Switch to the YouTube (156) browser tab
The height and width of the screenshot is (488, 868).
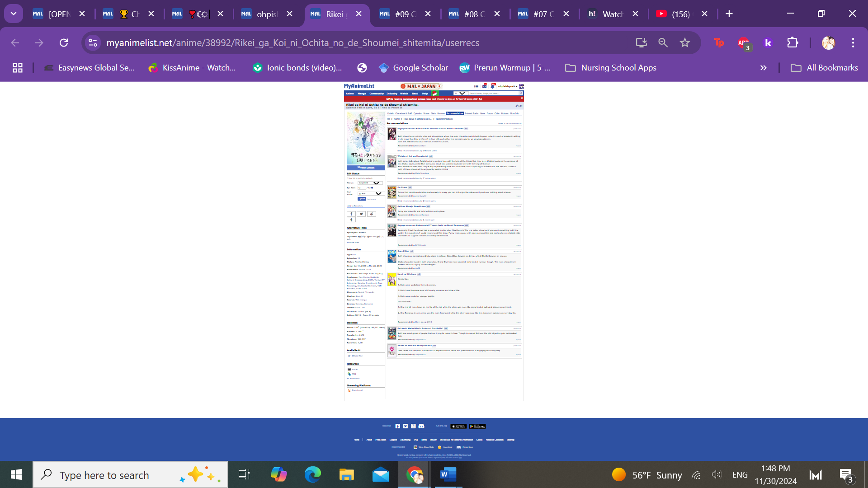click(x=682, y=14)
